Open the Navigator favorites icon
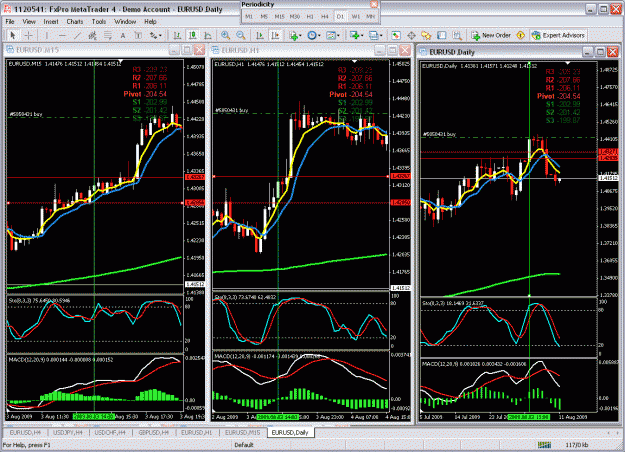The image size is (625, 452). pos(426,35)
